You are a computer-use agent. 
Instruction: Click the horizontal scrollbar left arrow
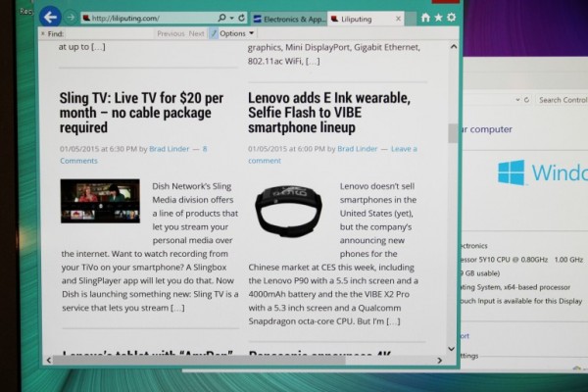(49, 360)
